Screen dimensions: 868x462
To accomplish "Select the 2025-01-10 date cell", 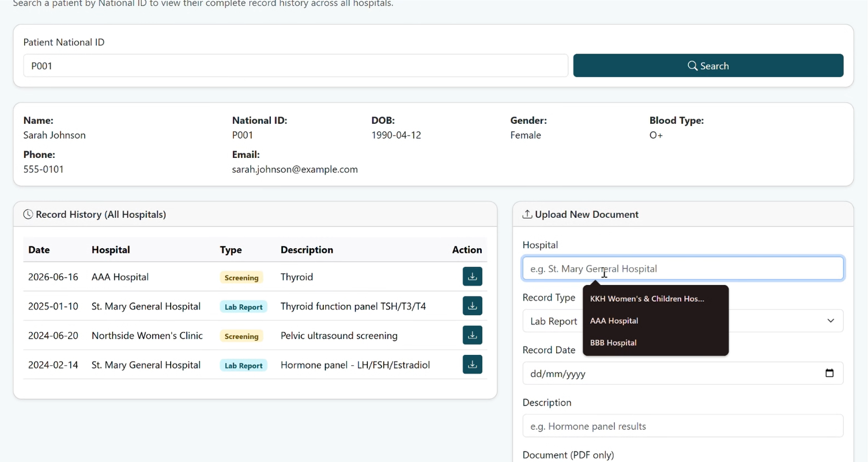I will click(x=53, y=306).
